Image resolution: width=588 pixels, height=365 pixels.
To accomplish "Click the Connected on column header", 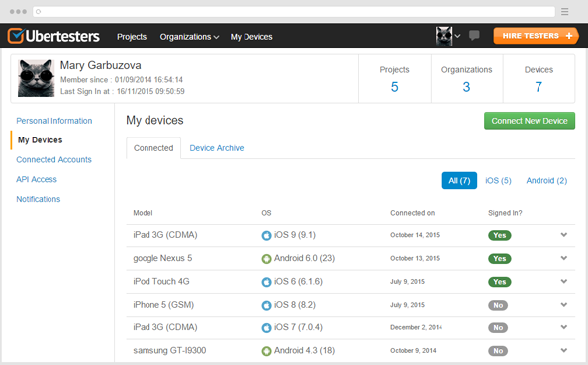I will tap(412, 213).
